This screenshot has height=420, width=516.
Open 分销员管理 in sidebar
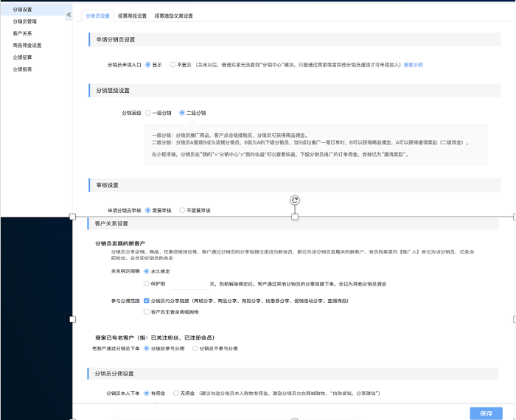24,21
